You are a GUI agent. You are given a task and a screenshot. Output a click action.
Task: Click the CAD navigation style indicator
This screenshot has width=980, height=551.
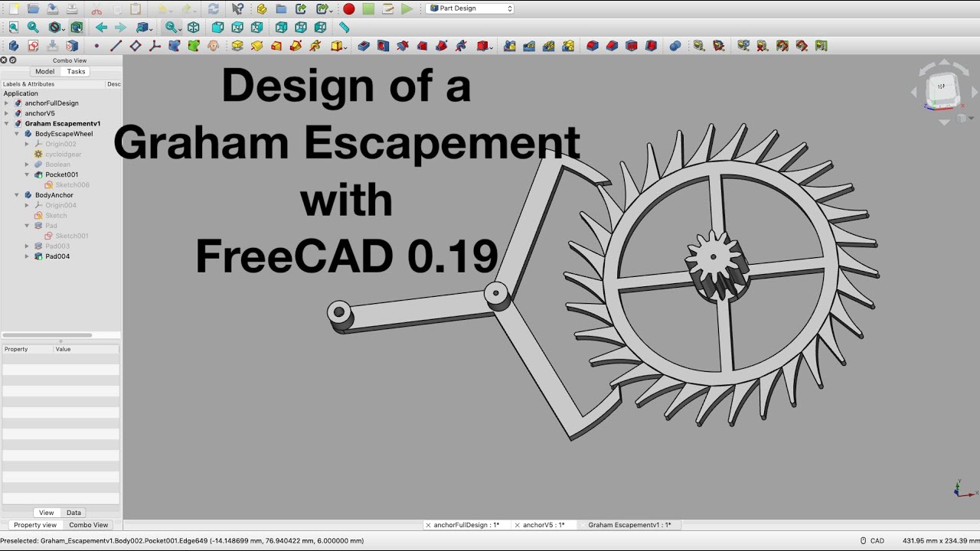click(872, 540)
